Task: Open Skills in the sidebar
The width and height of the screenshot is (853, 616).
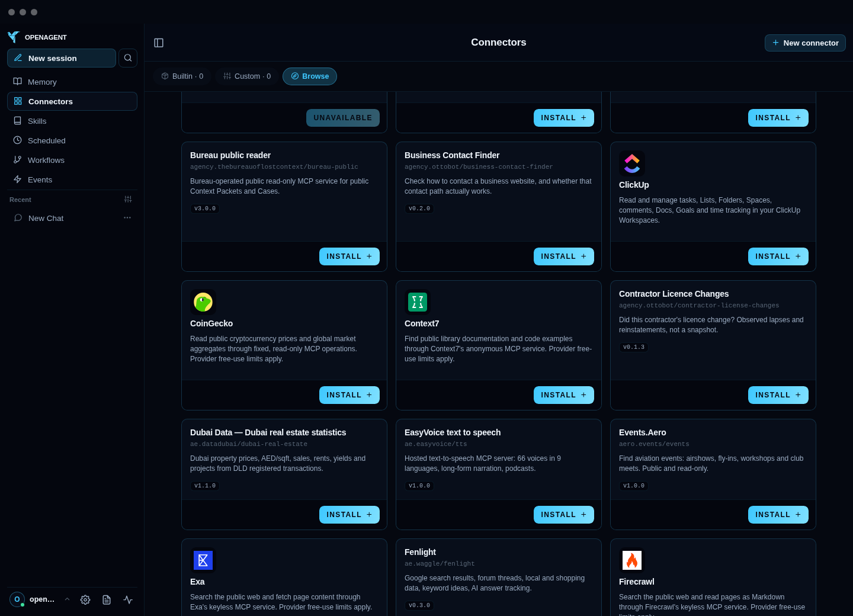Action: point(72,121)
